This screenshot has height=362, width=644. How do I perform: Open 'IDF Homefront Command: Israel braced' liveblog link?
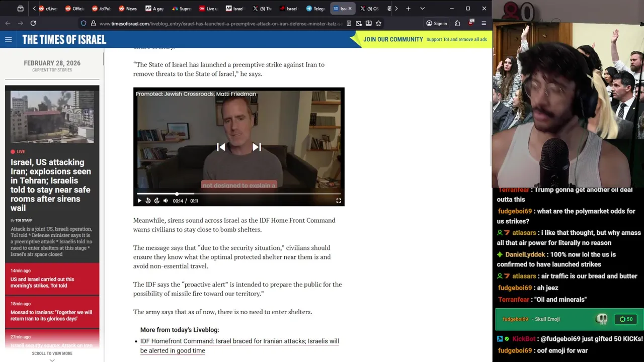pos(239,346)
